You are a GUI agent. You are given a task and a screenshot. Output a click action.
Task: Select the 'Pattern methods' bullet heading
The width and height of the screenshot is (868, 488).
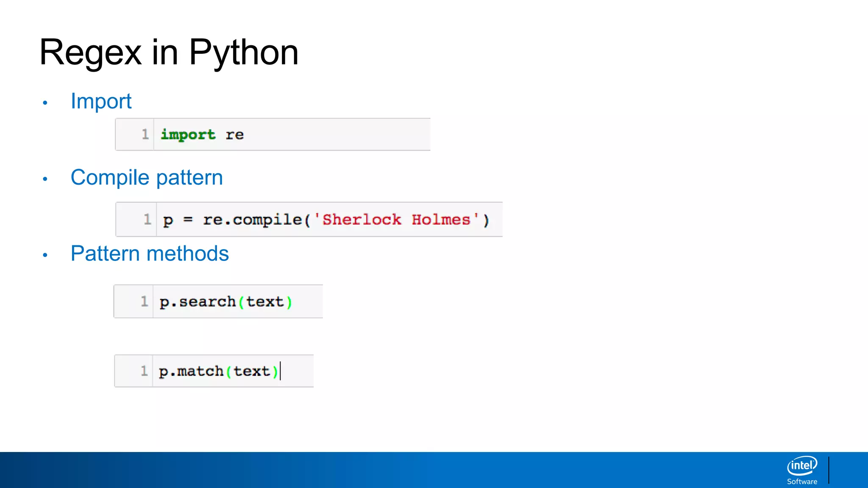pos(150,254)
